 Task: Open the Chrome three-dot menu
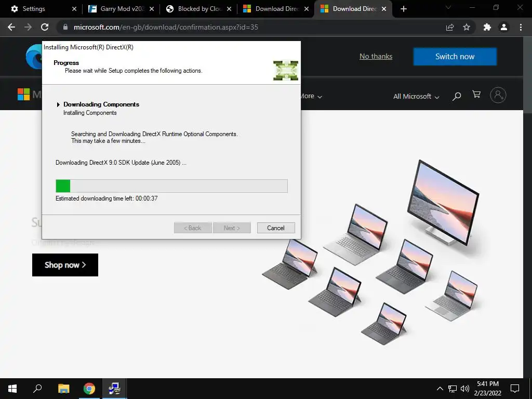pos(521,27)
